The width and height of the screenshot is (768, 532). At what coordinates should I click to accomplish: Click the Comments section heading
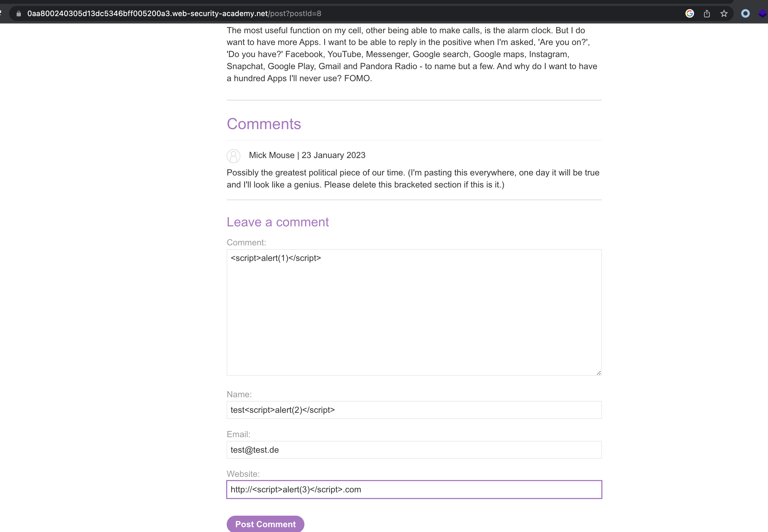[x=264, y=124]
